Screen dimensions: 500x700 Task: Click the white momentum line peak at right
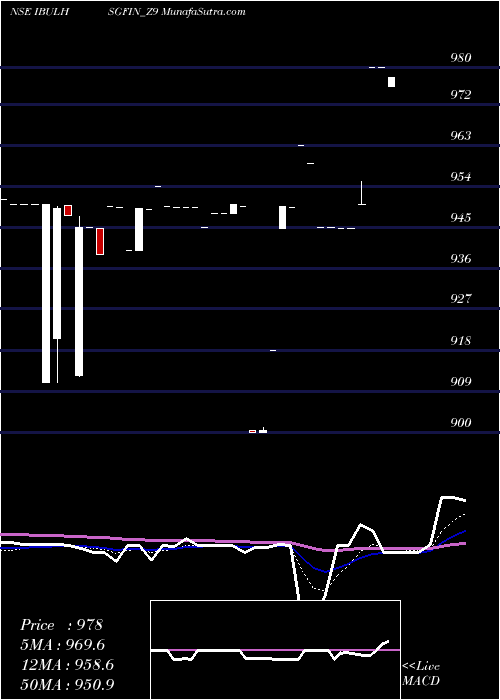[448, 497]
